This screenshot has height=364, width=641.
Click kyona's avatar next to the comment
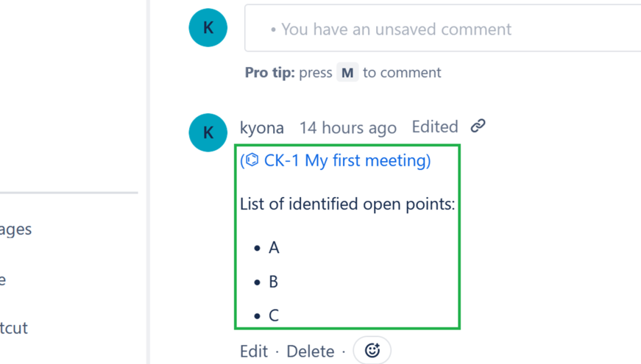pos(208,132)
